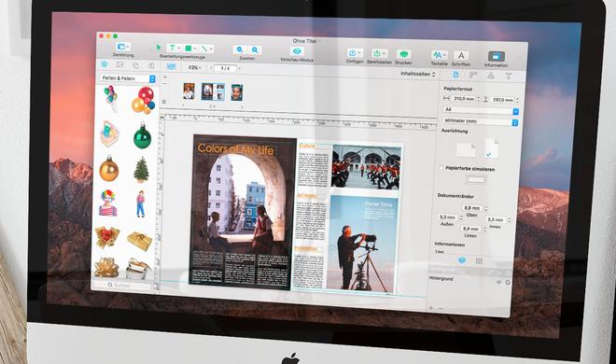
Task: Open the Schriften fonts panel
Action: coord(461,56)
